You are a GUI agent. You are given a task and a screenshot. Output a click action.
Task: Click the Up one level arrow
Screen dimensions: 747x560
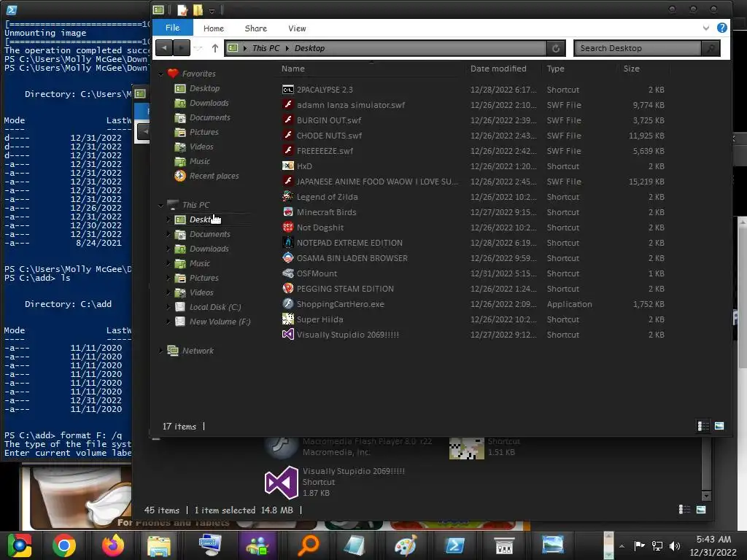tap(215, 48)
